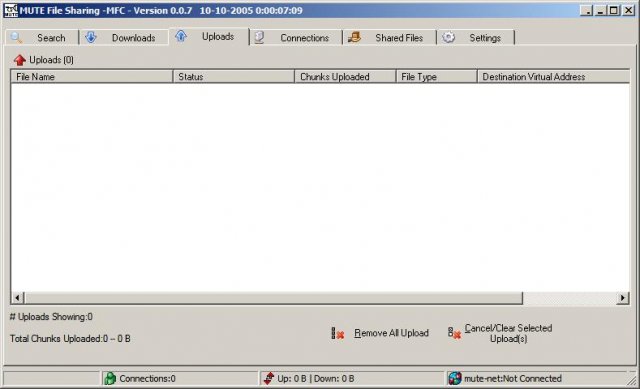Switch to the Search tab
The height and width of the screenshot is (389, 640).
pyautogui.click(x=42, y=38)
